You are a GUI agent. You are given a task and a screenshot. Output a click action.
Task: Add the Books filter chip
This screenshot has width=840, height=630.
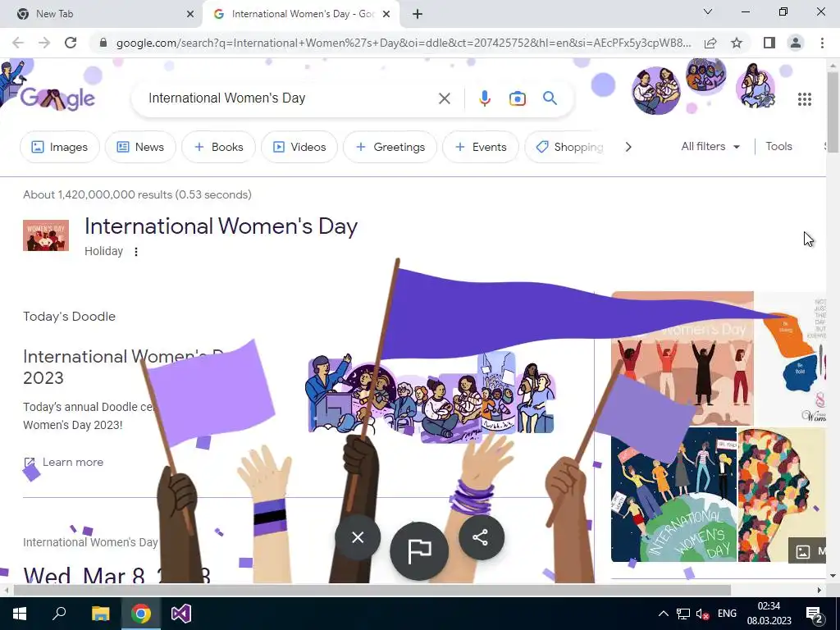click(x=218, y=147)
